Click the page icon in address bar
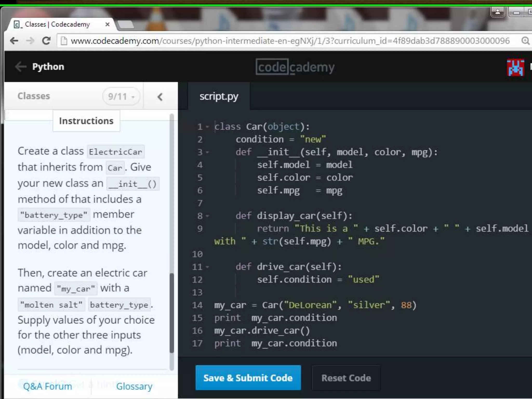Image resolution: width=532 pixels, height=399 pixels. [x=64, y=41]
